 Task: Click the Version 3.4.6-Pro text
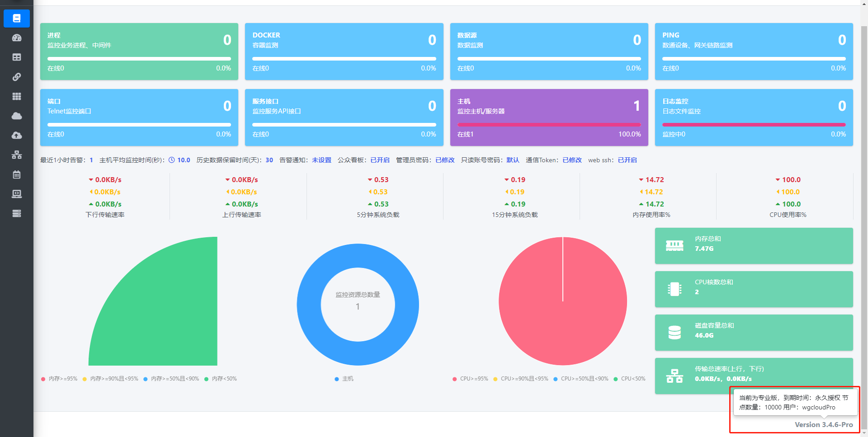pos(824,425)
